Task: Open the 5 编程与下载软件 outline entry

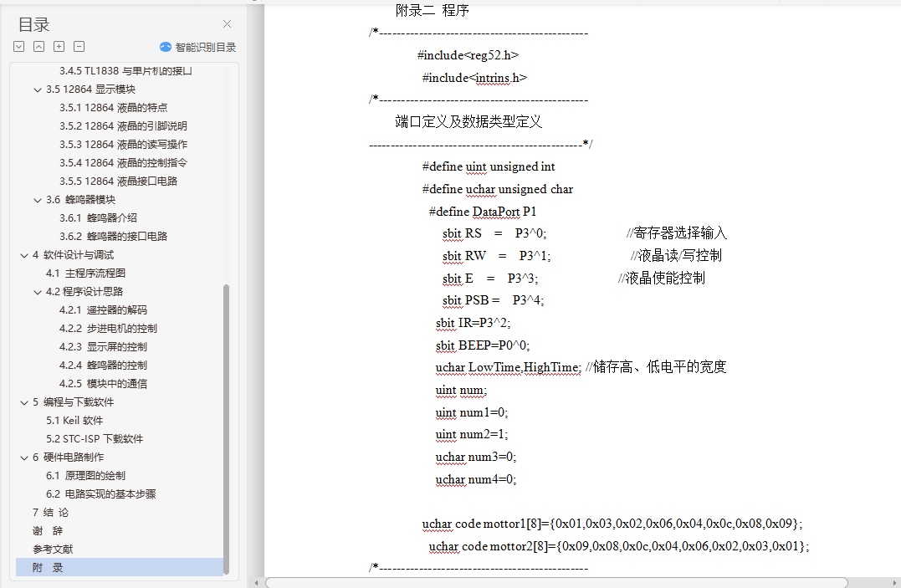Action: [73, 401]
